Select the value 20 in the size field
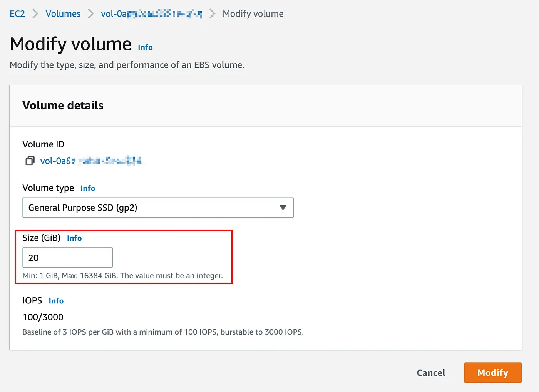This screenshot has height=392, width=539. tap(34, 258)
